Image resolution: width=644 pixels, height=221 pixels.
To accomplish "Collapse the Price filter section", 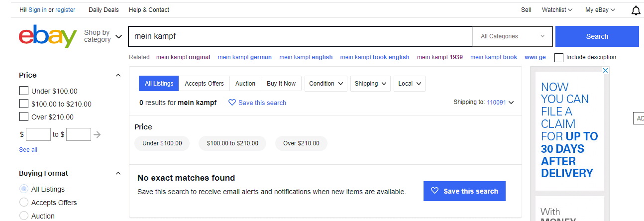I will click(x=118, y=75).
